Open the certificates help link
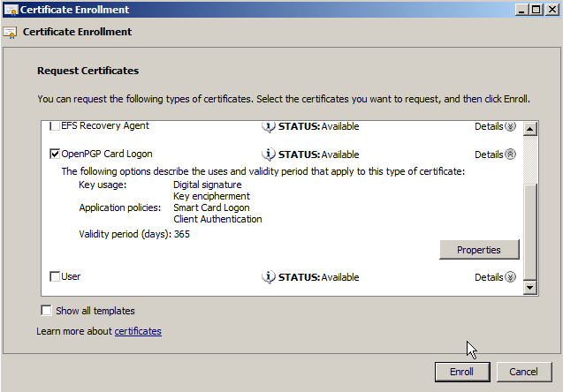Screen dimensions: 563x392 [x=138, y=331]
